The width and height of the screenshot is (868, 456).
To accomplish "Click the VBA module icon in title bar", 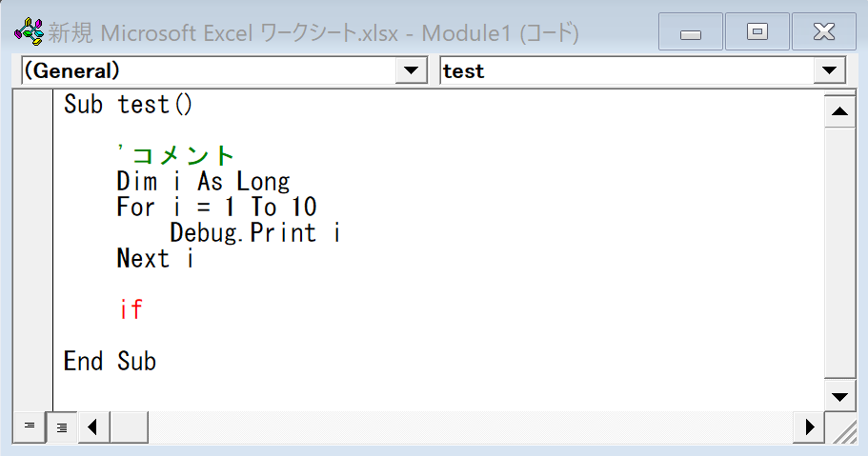I will pos(29,32).
